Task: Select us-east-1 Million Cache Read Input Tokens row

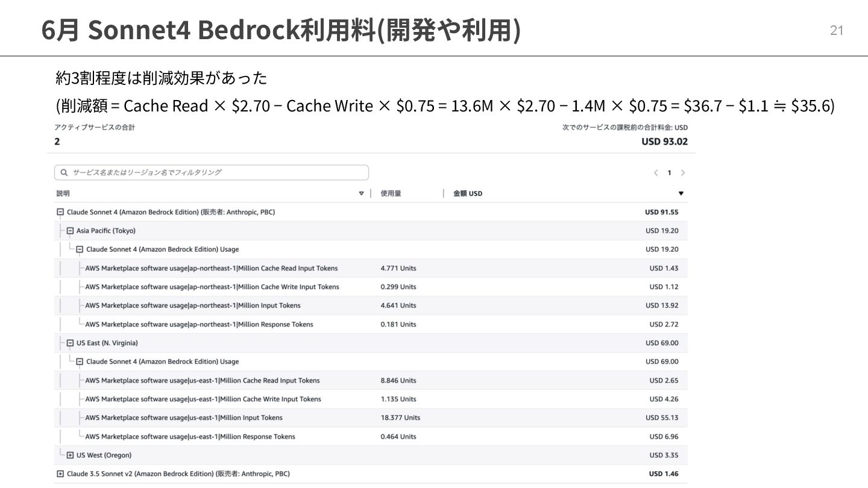Action: (371, 380)
